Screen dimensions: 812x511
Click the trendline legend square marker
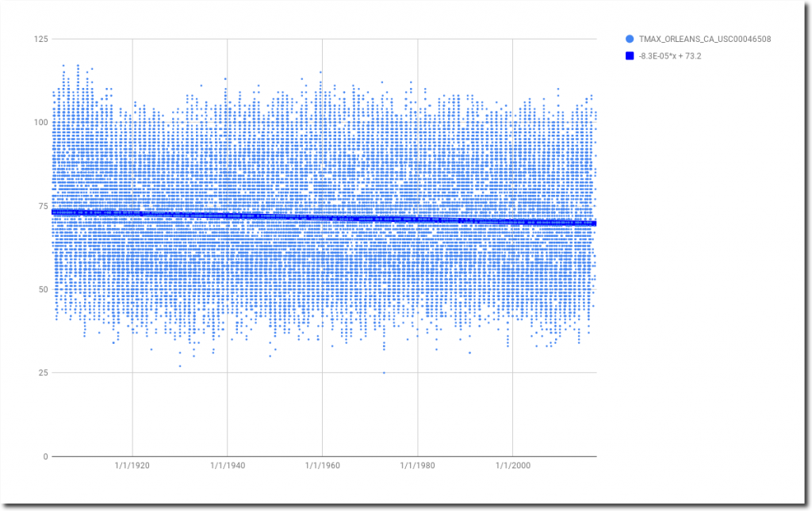630,55
